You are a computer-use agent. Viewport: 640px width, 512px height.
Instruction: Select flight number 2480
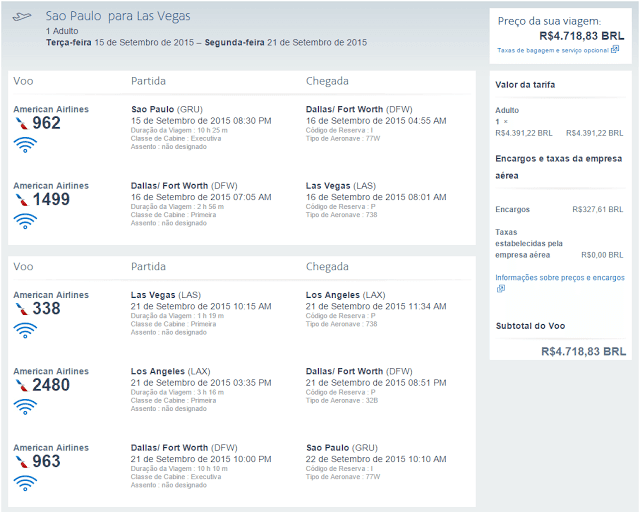(51, 385)
